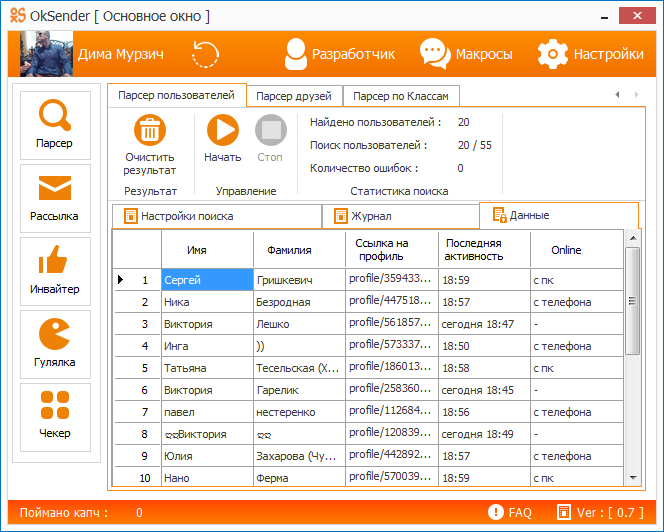This screenshot has height=532, width=664.
Task: Click profile/561857... link cell
Action: 392,324
